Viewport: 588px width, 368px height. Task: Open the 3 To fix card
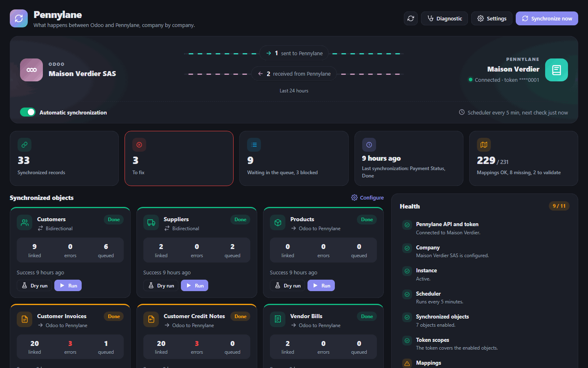coord(179,158)
